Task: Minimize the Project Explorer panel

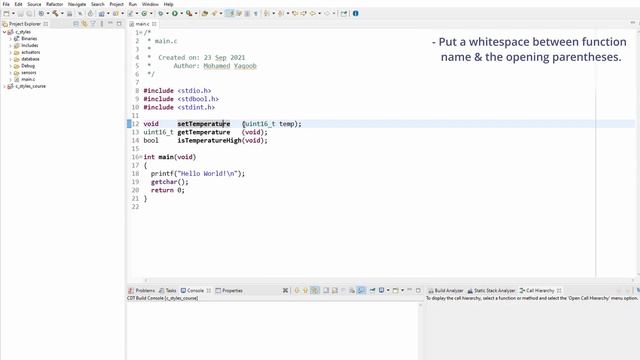Action: tap(110, 24)
